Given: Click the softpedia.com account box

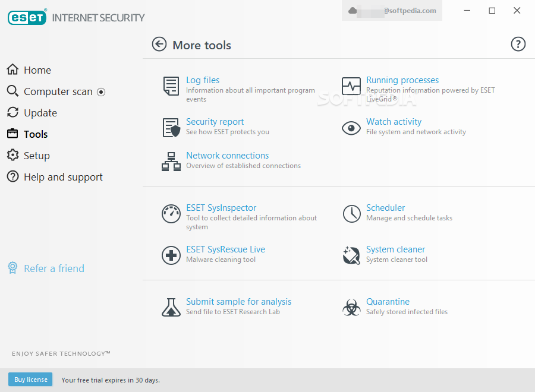Looking at the screenshot, I should (x=392, y=11).
